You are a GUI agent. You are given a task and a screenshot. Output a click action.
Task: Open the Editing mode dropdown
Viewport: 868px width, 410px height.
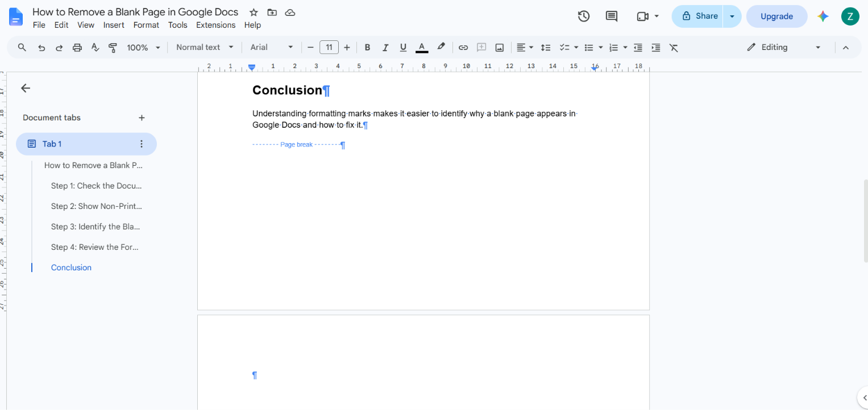[784, 48]
